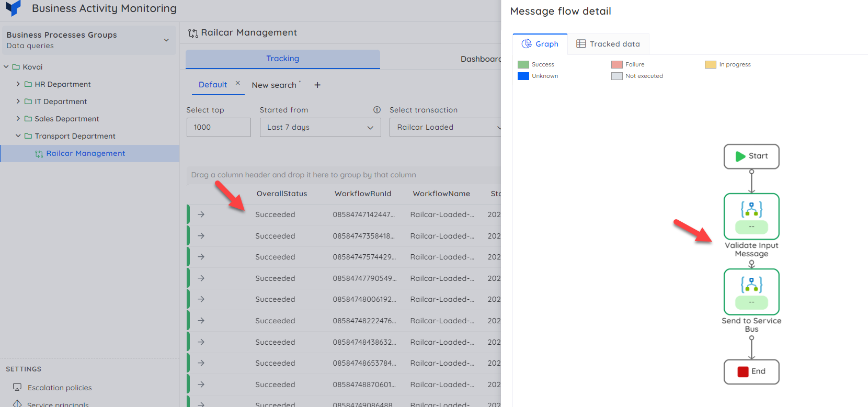This screenshot has width=868, height=407.
Task: Select the Graph tab
Action: tap(540, 44)
